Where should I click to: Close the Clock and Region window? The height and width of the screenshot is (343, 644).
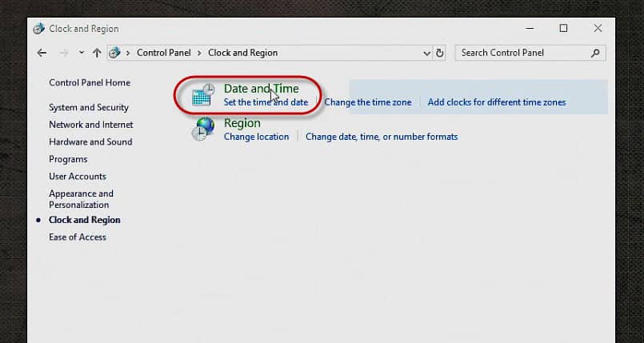598,28
